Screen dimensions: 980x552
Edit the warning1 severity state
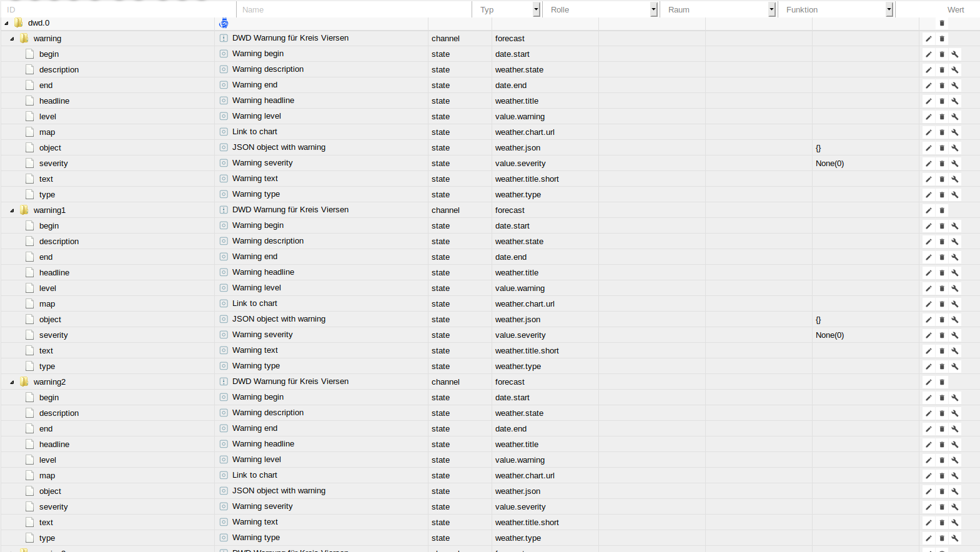pos(929,335)
